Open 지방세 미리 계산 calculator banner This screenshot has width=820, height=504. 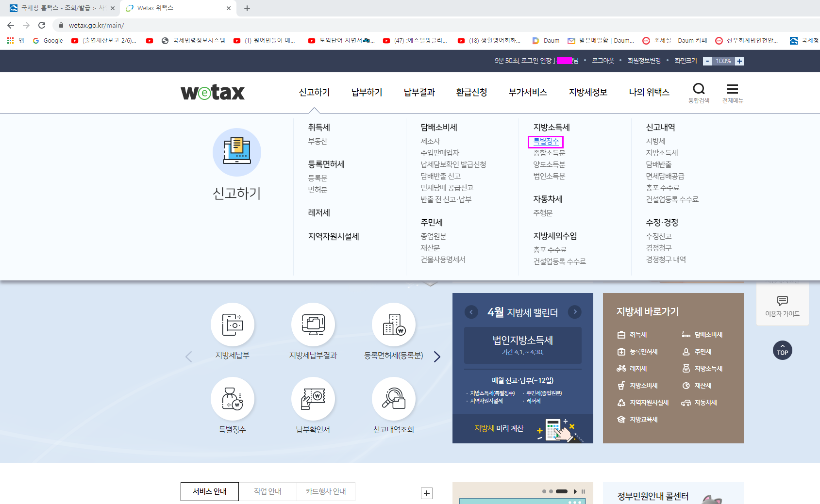pyautogui.click(x=523, y=428)
